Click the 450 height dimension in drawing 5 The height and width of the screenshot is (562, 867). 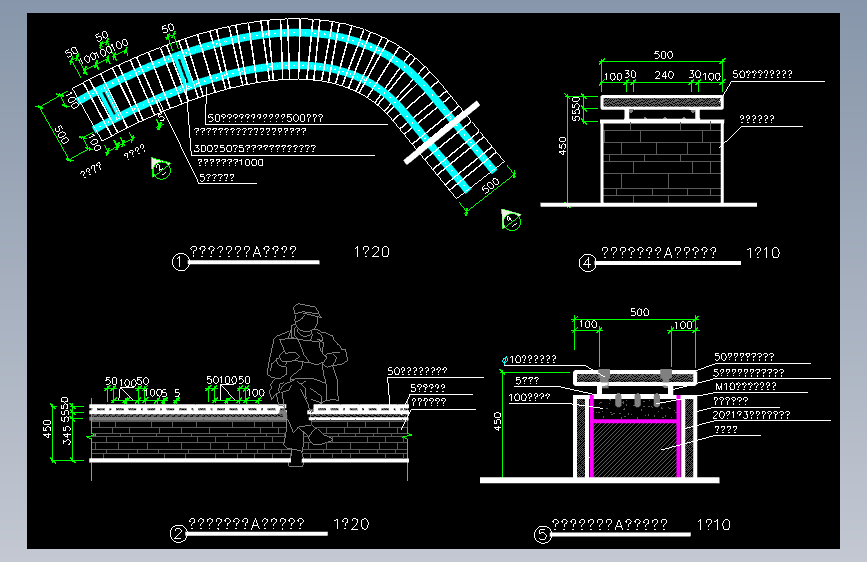tap(497, 422)
